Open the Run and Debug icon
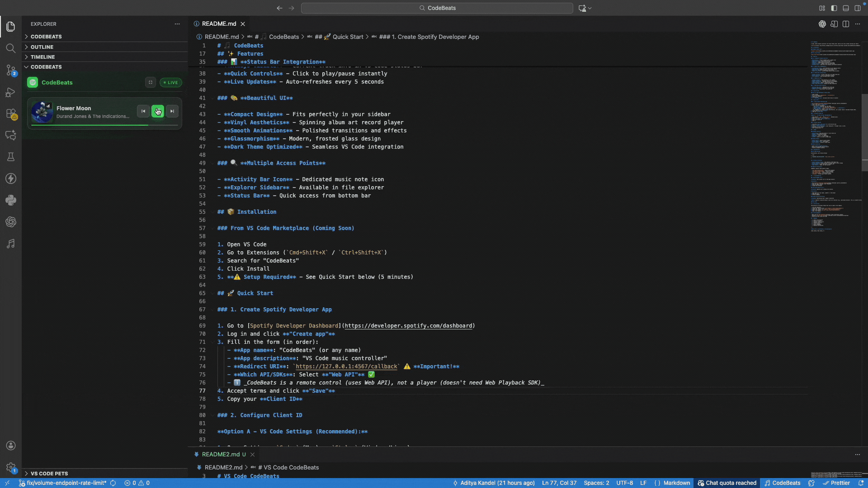Viewport: 868px width, 488px height. 11,92
